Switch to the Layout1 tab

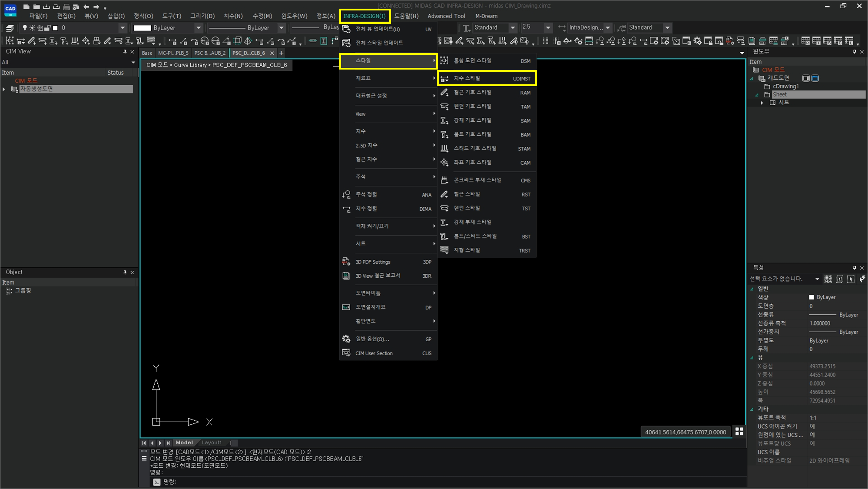coord(212,442)
